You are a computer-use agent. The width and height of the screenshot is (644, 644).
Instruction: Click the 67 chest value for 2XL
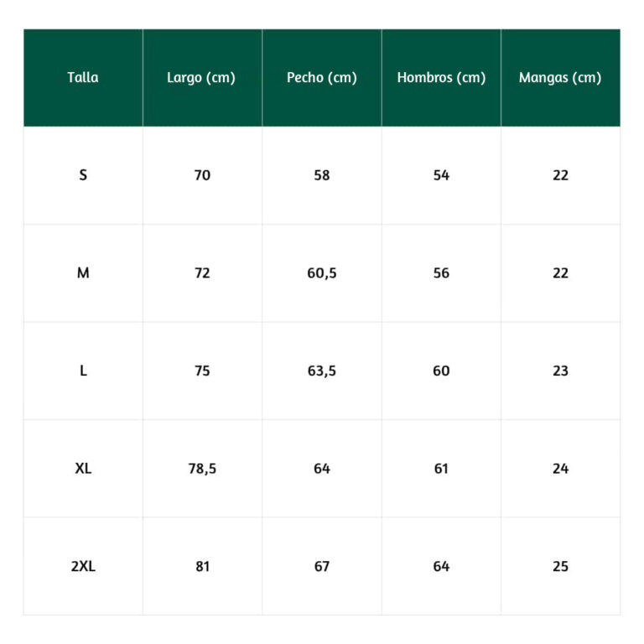[x=322, y=566]
